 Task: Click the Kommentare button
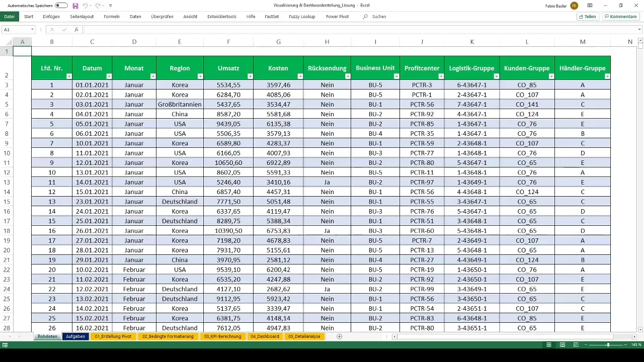[x=621, y=17]
